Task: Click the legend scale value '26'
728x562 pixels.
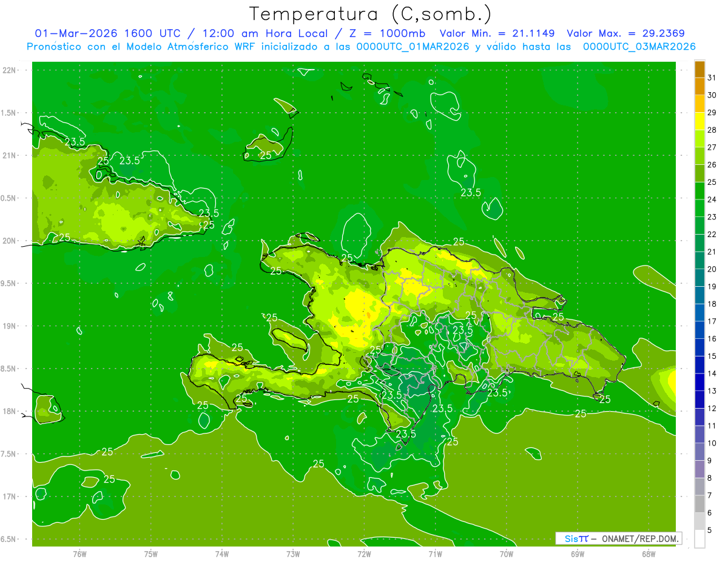Action: 712,165
